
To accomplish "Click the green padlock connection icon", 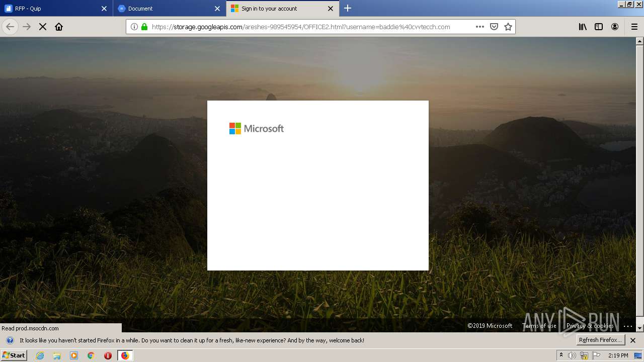I will tap(144, 27).
